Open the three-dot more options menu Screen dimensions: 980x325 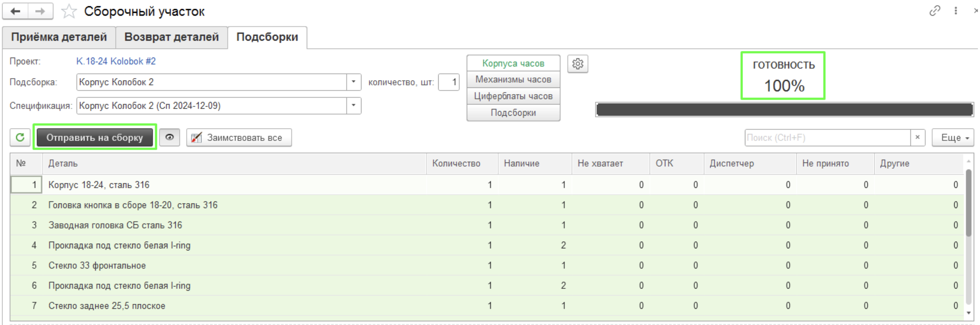click(956, 11)
